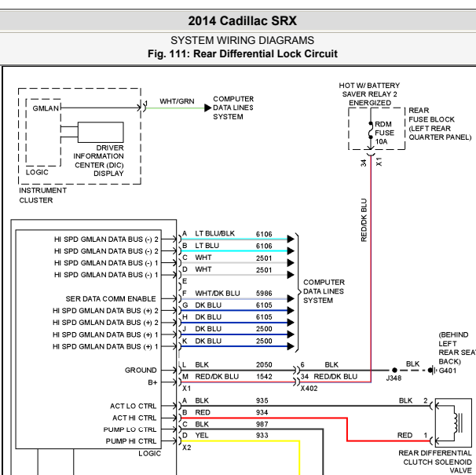Click circuit number 934

pos(262,412)
